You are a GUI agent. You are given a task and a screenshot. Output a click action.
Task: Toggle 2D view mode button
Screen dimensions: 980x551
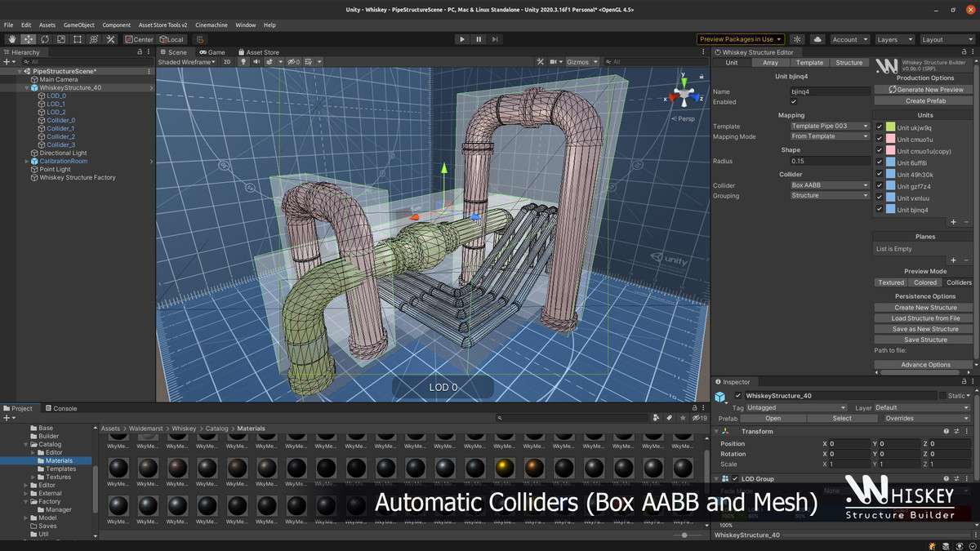click(227, 62)
